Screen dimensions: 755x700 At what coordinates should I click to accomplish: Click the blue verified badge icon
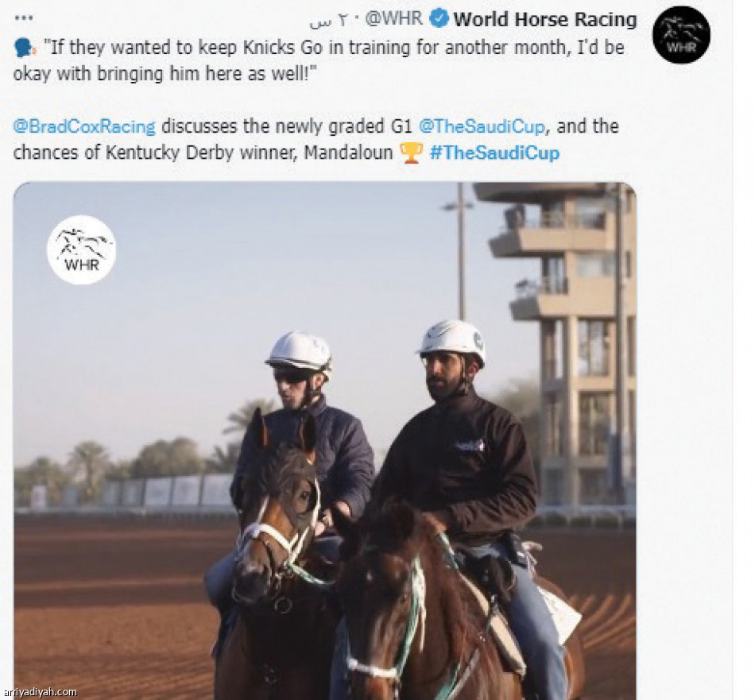tap(439, 19)
